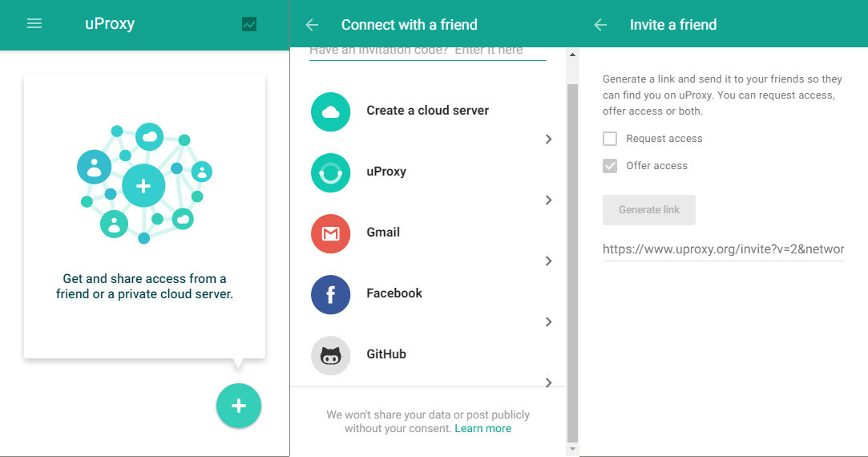Go back from Connect with a friend
The width and height of the screenshot is (868, 457).
313,25
